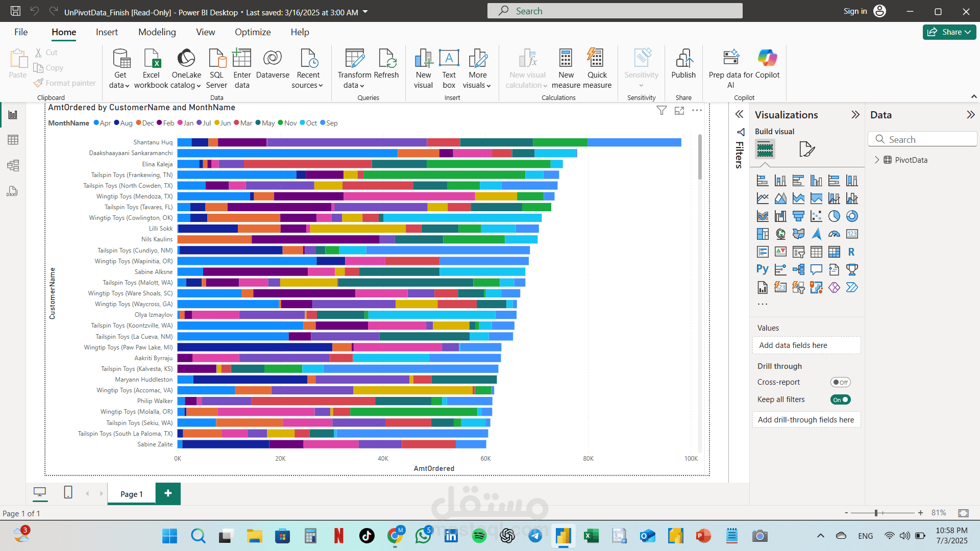This screenshot has width=980, height=551.
Task: Open the Optimize tab
Action: click(x=253, y=32)
